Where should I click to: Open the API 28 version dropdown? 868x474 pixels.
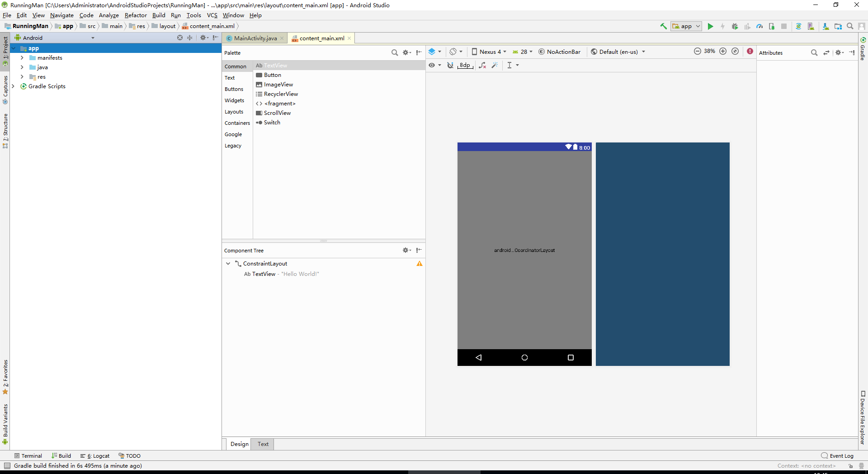tap(523, 52)
